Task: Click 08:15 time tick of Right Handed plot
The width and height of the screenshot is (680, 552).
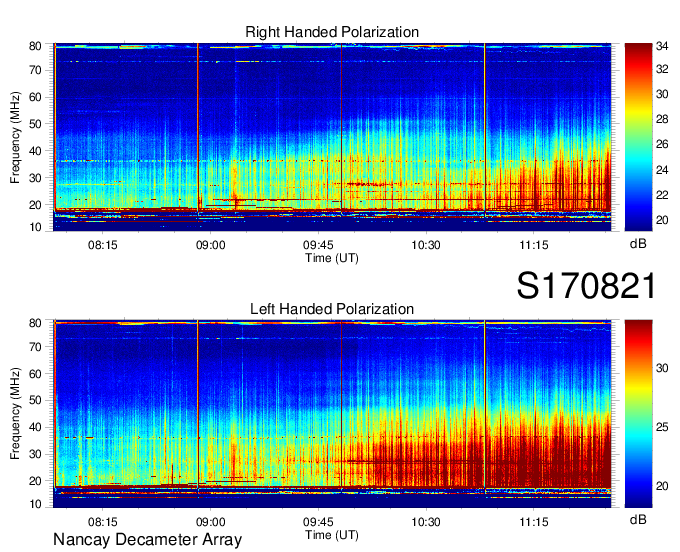Action: pyautogui.click(x=103, y=245)
